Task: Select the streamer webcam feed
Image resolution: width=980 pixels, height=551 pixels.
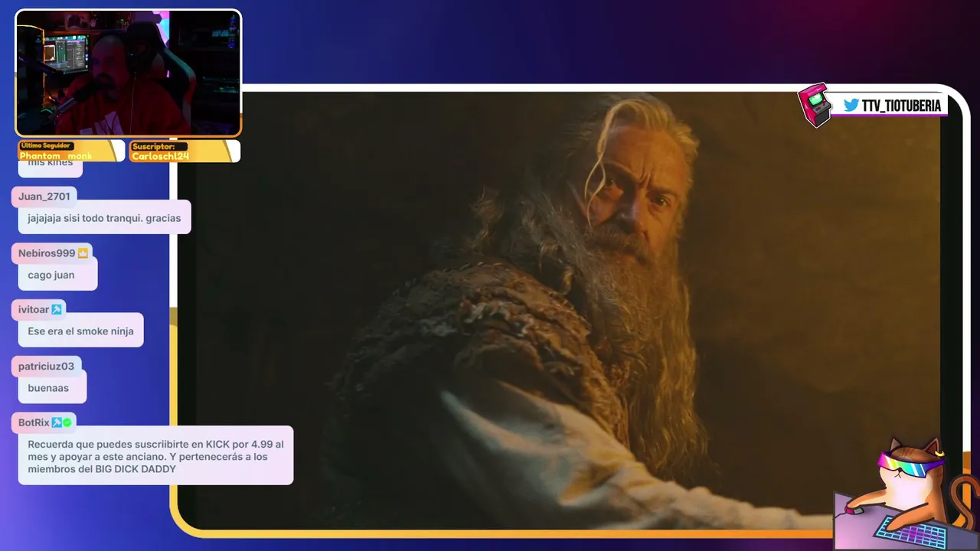Action: point(129,73)
